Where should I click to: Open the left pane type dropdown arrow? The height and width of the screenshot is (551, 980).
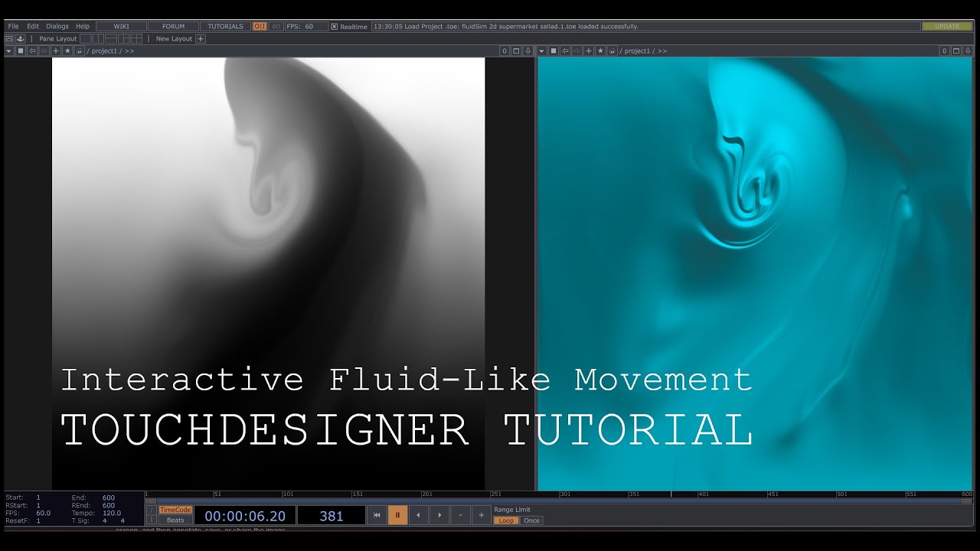pyautogui.click(x=8, y=51)
